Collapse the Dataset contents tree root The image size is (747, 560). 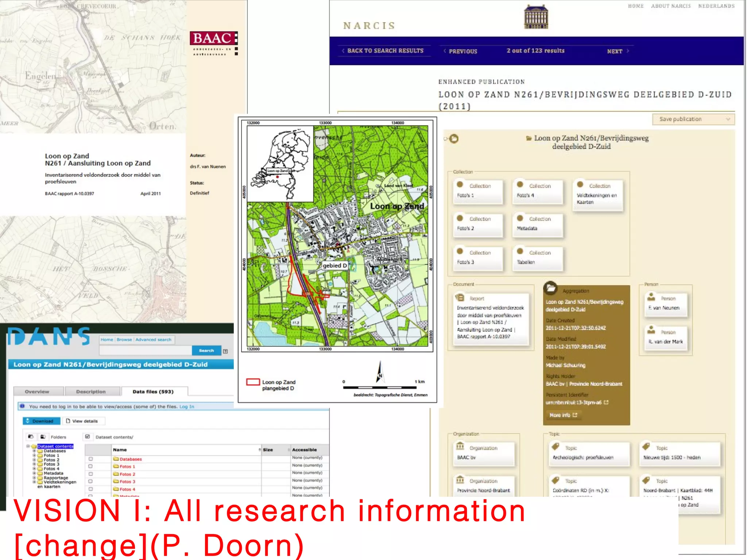point(28,446)
